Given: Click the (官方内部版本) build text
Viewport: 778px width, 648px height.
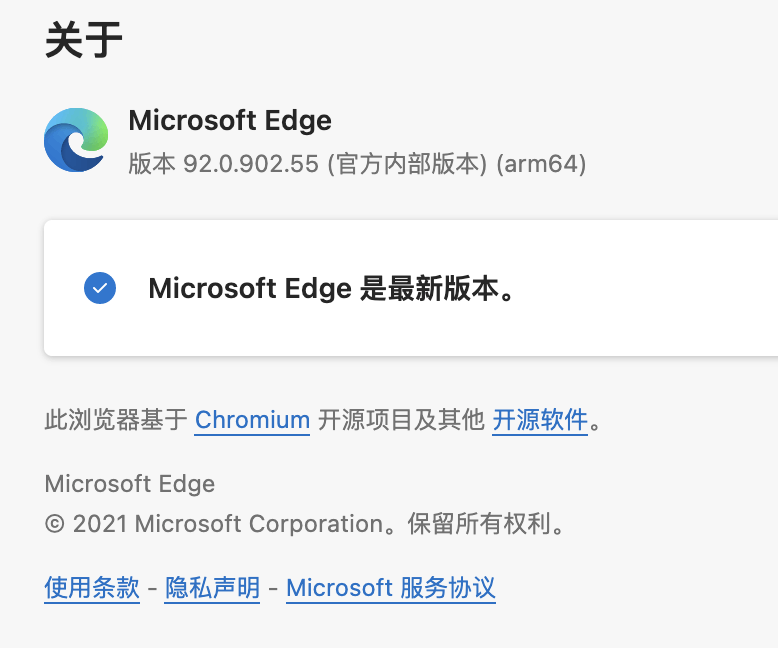Looking at the screenshot, I should [x=407, y=164].
